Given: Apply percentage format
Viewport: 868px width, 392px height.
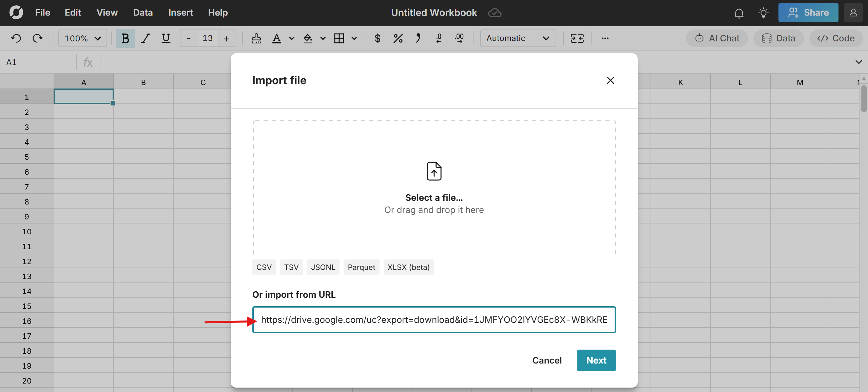Looking at the screenshot, I should coord(398,38).
